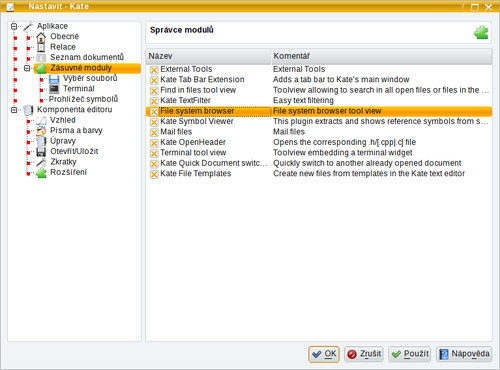Click the Komponenta editoru icon
This screenshot has height=370, width=500.
click(x=28, y=110)
